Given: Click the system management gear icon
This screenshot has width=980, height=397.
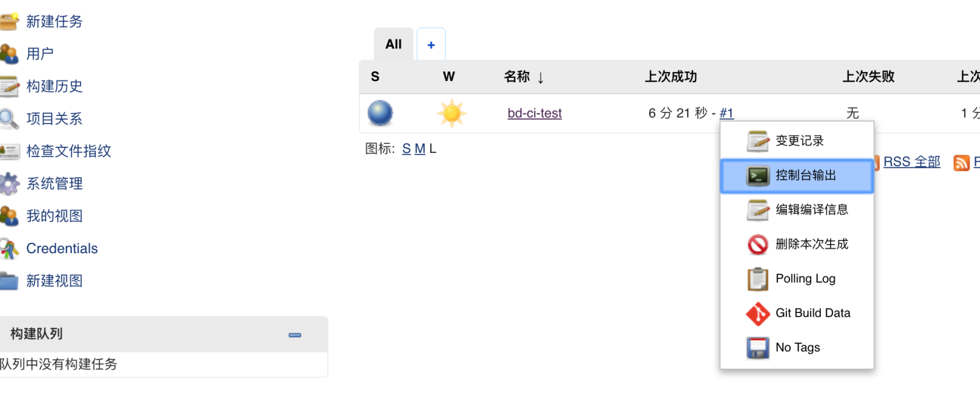Looking at the screenshot, I should click(x=9, y=184).
